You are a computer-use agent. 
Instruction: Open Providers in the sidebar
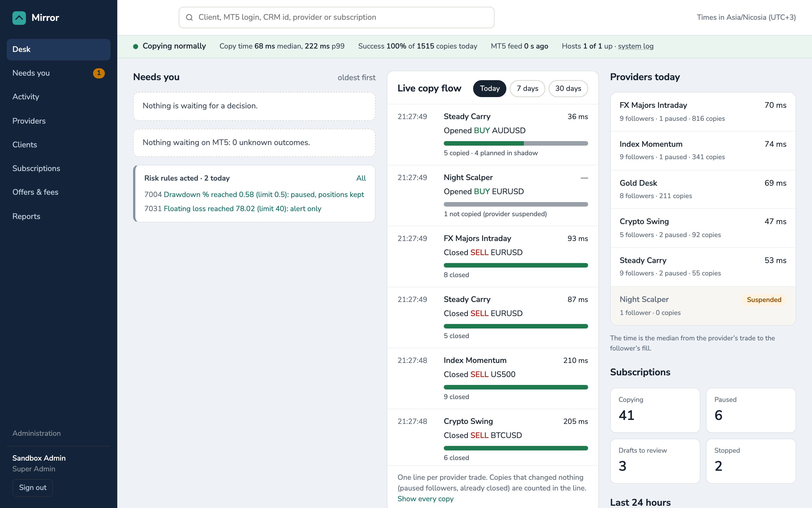point(58,121)
